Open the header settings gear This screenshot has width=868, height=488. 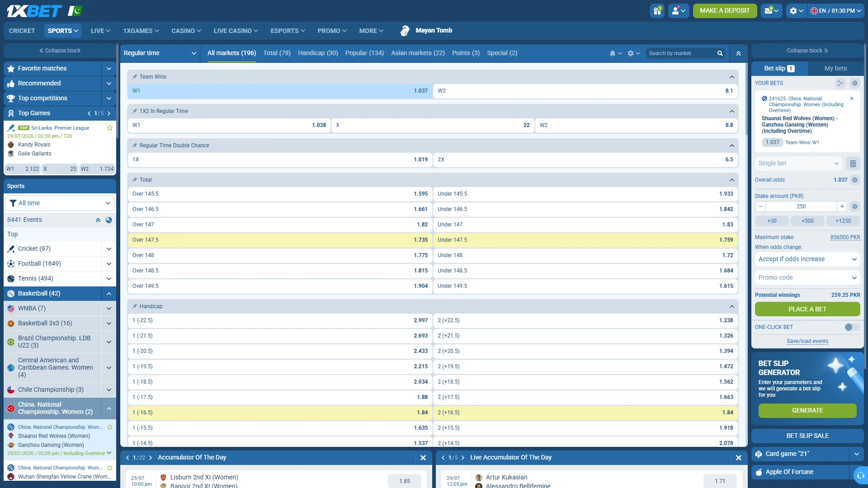796,11
